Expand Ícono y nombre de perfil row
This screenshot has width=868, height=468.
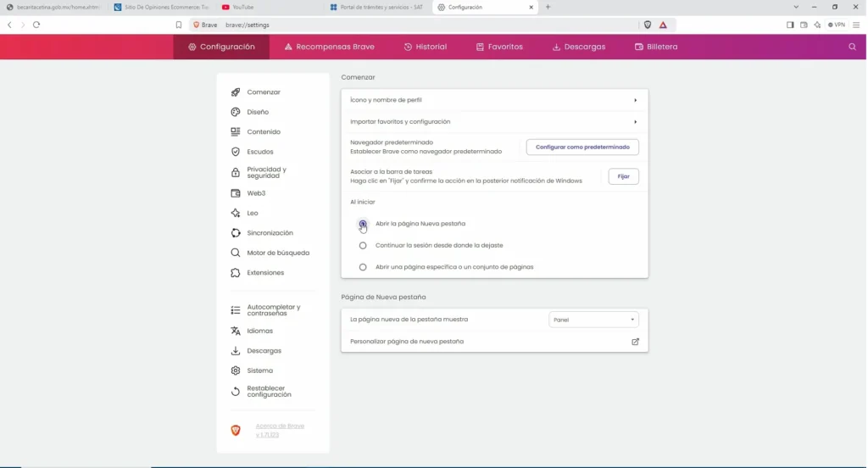[x=494, y=100]
